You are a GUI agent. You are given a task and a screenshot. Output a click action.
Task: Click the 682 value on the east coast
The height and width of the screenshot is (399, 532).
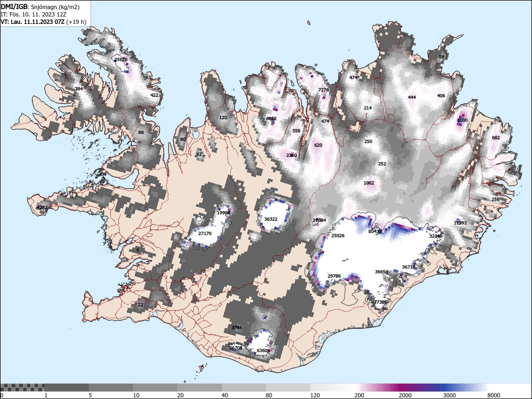tap(496, 137)
